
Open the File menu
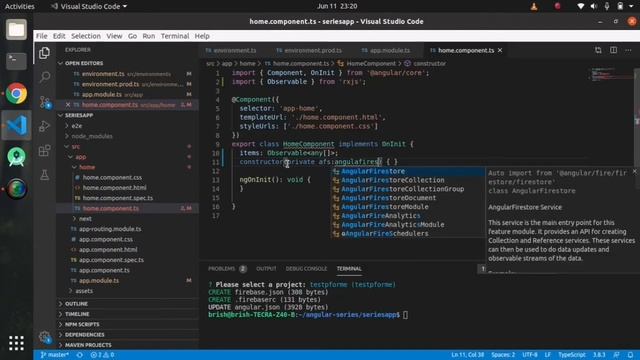(42, 36)
